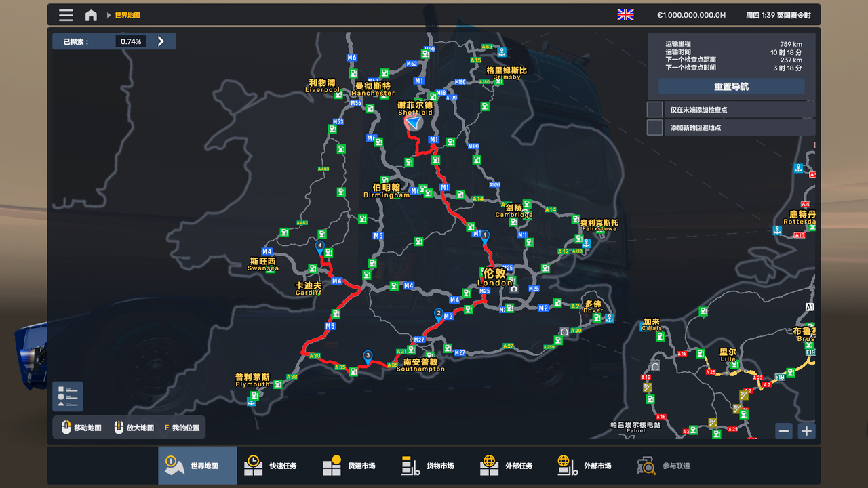The height and width of the screenshot is (488, 868).
Task: Go to the home screen icon
Action: point(91,15)
